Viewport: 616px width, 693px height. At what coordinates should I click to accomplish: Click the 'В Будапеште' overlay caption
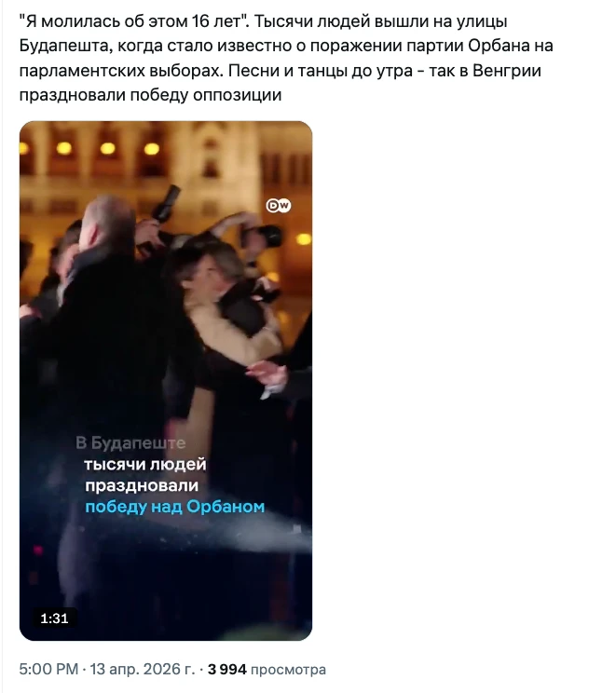click(x=130, y=442)
